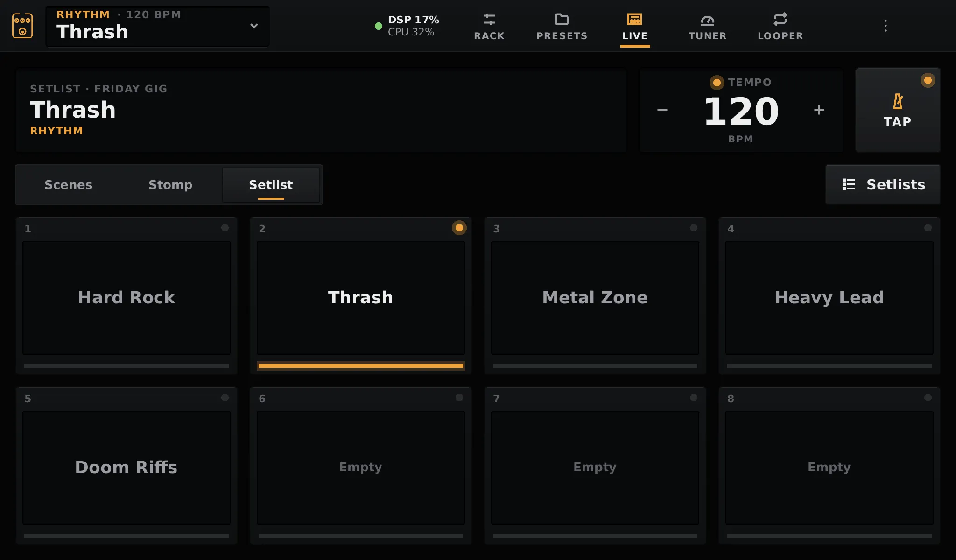Toggle the LED on the TAP button
Image resolution: width=956 pixels, height=560 pixels.
928,80
